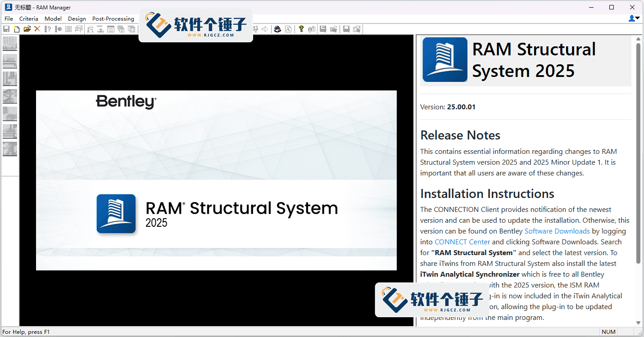This screenshot has height=337, width=644.
Task: Follow the CONNECT Center link
Action: (x=462, y=242)
